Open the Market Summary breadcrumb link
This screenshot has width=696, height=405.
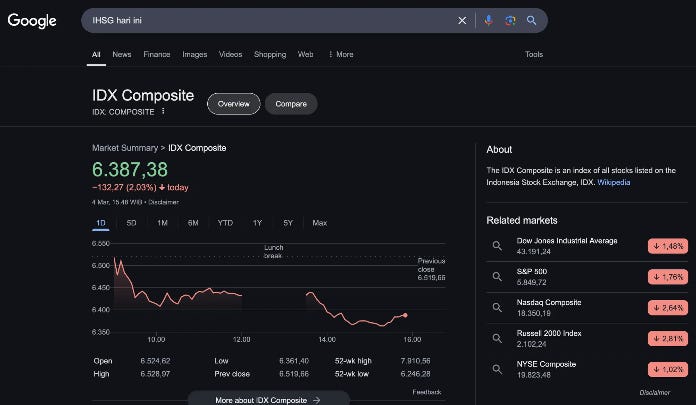125,148
